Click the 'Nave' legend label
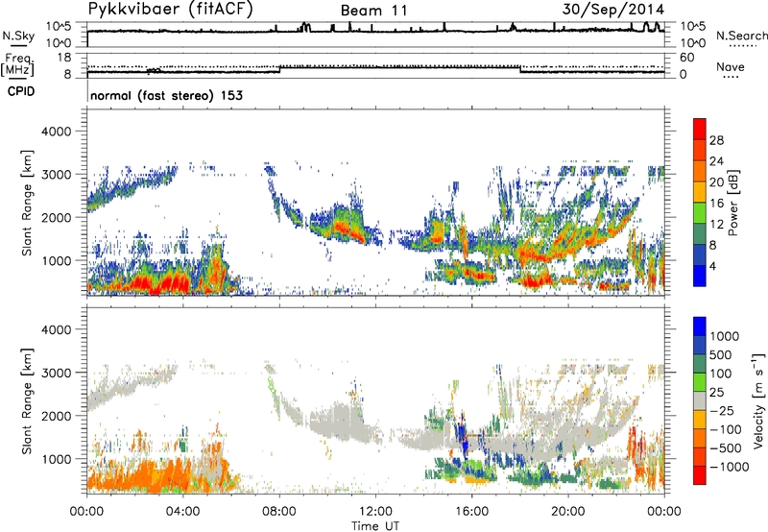768x532 pixels. click(730, 66)
